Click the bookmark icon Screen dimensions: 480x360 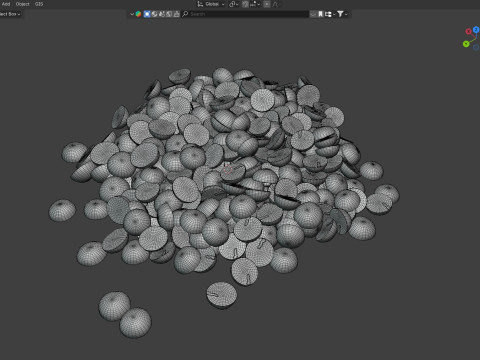click(x=320, y=14)
